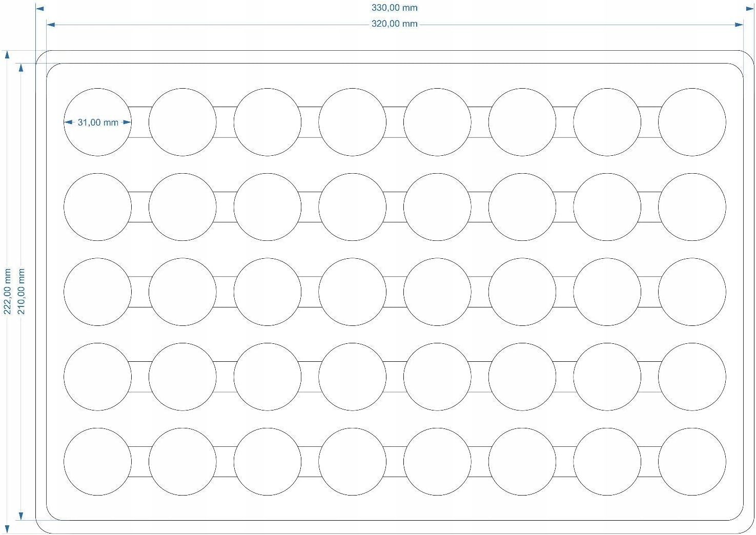Click the 31,00 mm diameter label

coord(98,122)
